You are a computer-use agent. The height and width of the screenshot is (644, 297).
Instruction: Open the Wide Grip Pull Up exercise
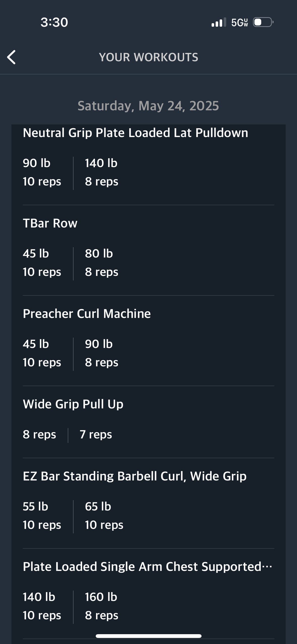pyautogui.click(x=73, y=404)
